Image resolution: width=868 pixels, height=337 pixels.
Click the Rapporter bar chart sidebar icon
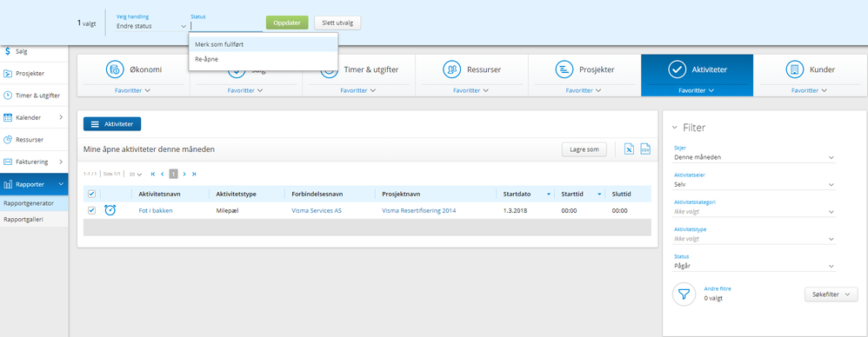(8, 184)
